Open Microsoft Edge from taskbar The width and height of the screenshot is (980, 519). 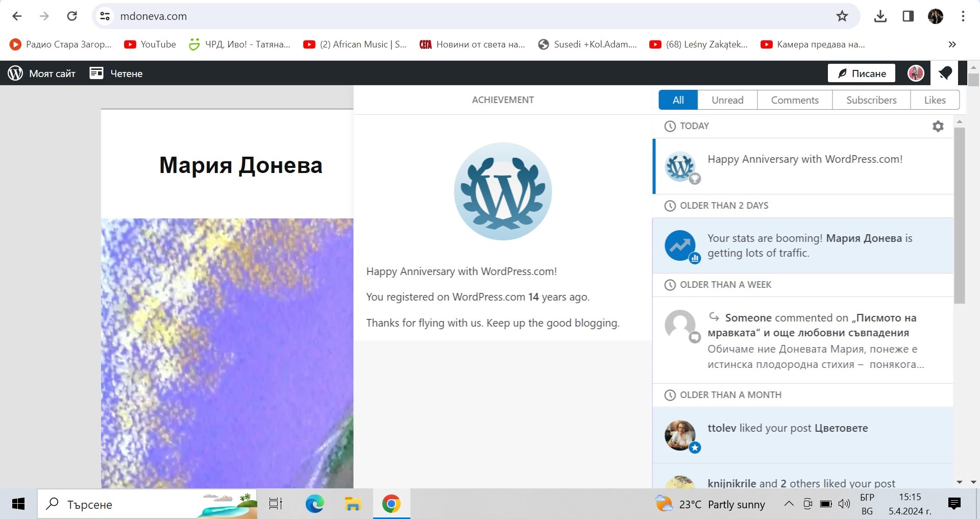314,504
